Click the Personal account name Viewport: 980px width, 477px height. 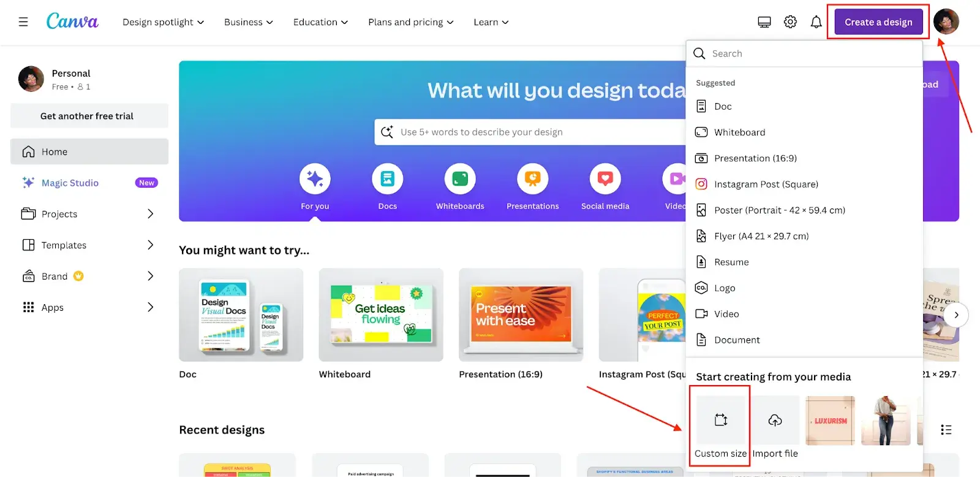(x=71, y=74)
